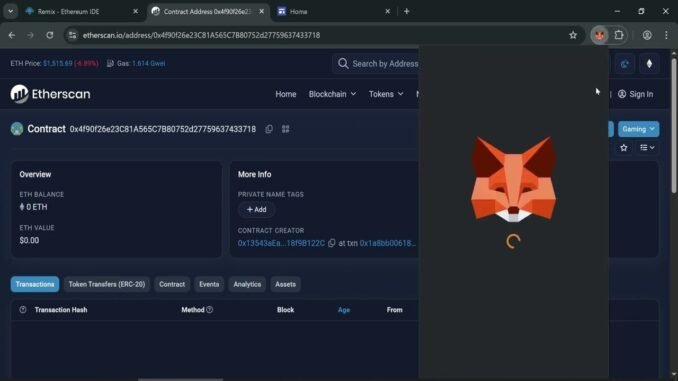The height and width of the screenshot is (381, 678).
Task: Open the Assets tab
Action: [x=285, y=284]
